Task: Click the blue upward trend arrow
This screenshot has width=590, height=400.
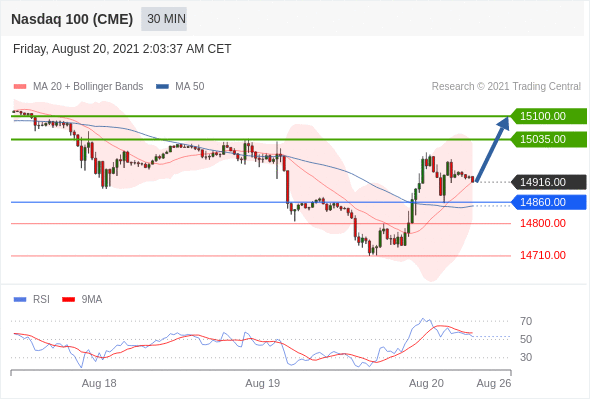Action: [x=493, y=149]
